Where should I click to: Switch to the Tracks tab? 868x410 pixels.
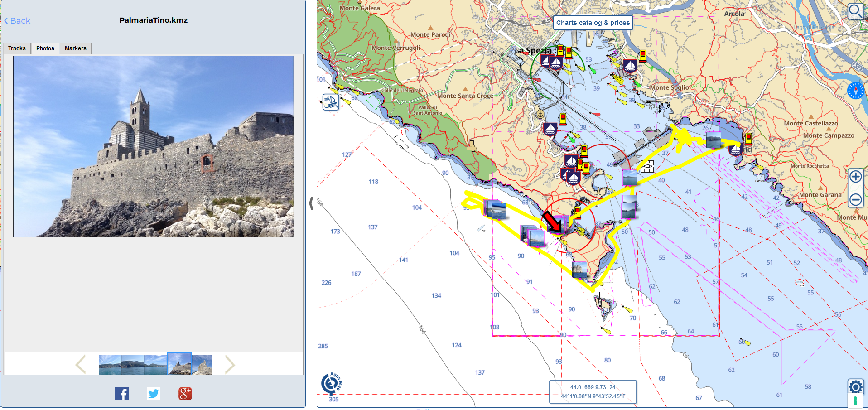click(x=17, y=48)
